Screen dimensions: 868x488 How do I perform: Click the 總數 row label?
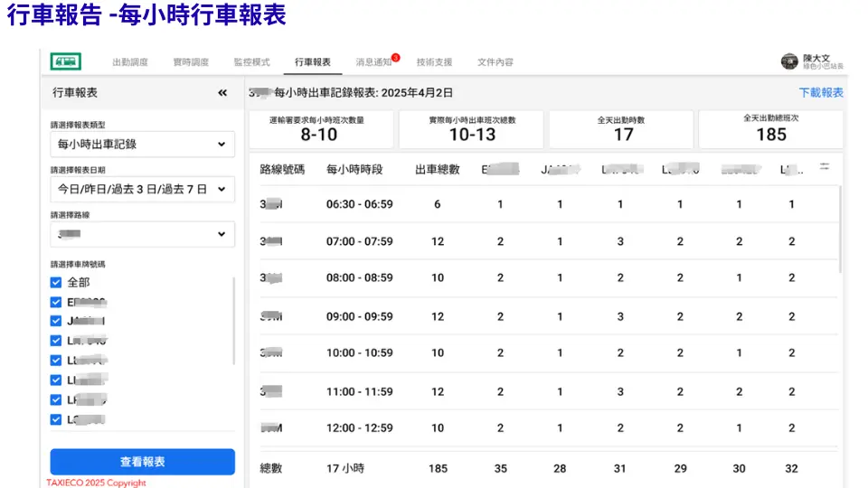tap(270, 469)
